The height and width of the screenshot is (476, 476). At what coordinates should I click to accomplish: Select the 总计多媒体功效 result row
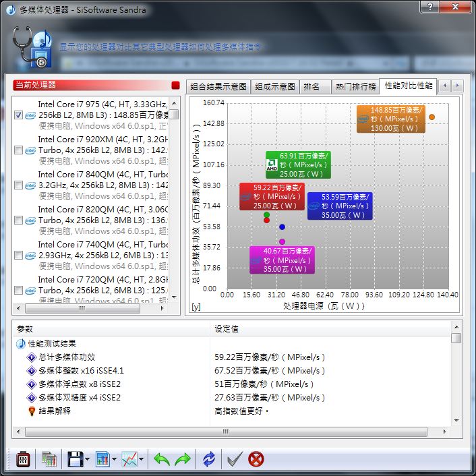(x=67, y=357)
